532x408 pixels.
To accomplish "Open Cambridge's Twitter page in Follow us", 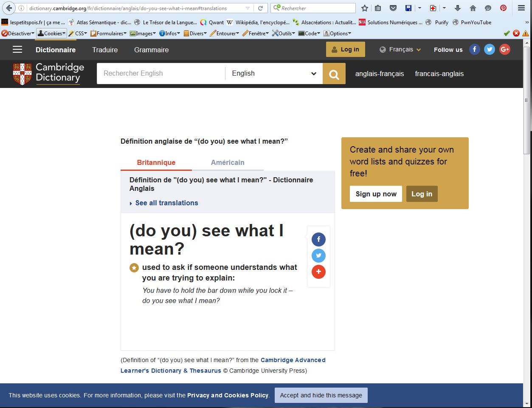I will click(x=490, y=49).
